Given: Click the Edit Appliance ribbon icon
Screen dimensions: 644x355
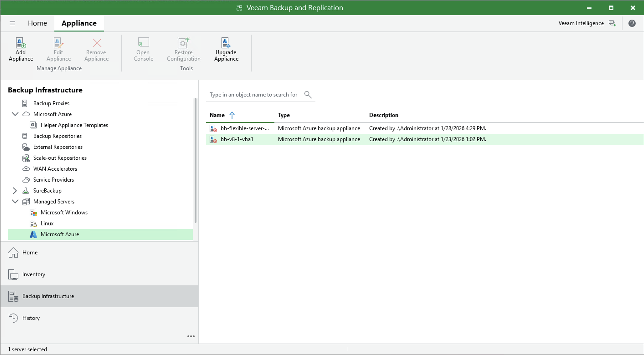Looking at the screenshot, I should click(59, 43).
